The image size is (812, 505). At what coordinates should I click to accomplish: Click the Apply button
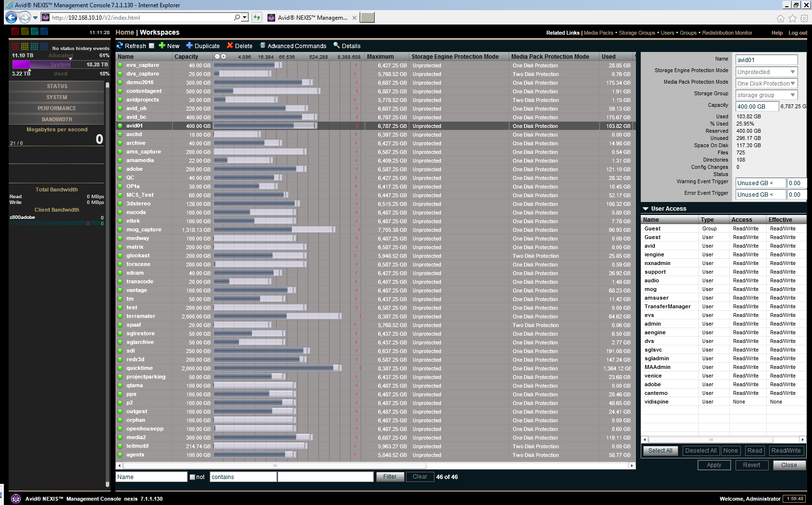[714, 465]
